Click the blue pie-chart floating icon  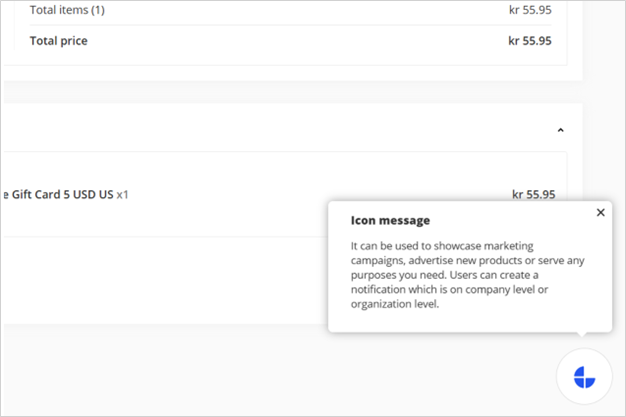click(x=584, y=377)
